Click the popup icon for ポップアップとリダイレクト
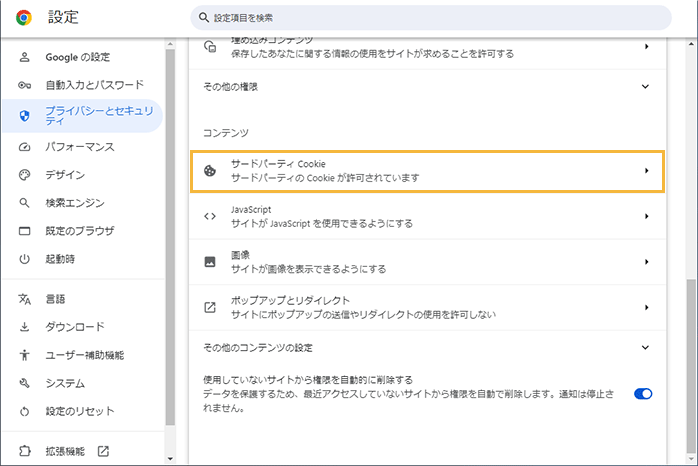Screen dimensions: 698x466 click(x=210, y=307)
